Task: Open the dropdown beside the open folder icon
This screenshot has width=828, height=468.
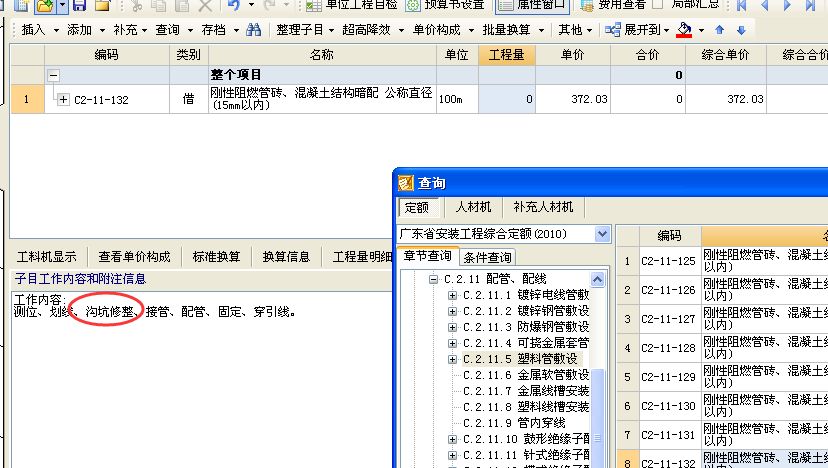Action: 62,5
